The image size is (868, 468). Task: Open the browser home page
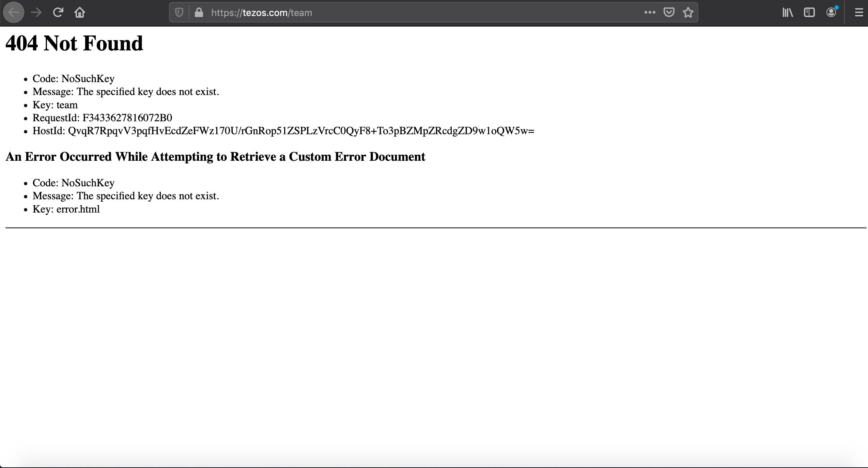[x=80, y=13]
